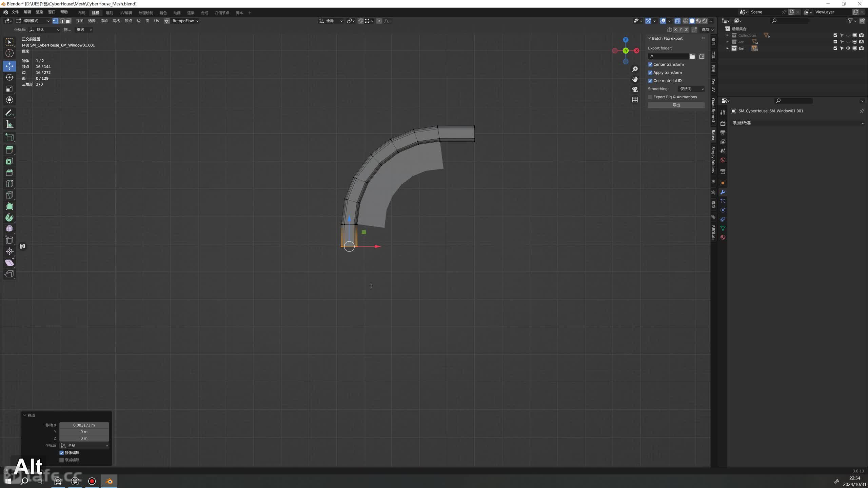Click the pan hand viewport icon
This screenshot has width=868, height=488.
click(635, 79)
